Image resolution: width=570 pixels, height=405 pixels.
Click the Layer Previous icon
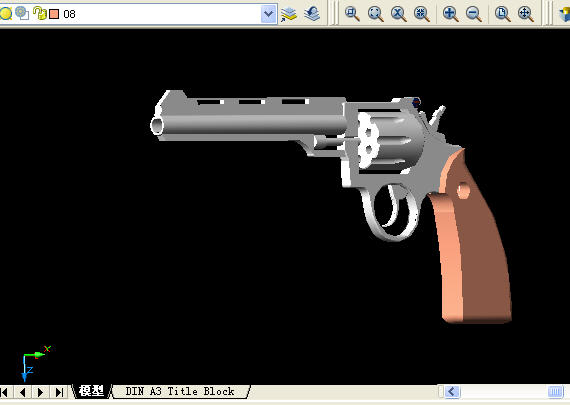click(312, 14)
